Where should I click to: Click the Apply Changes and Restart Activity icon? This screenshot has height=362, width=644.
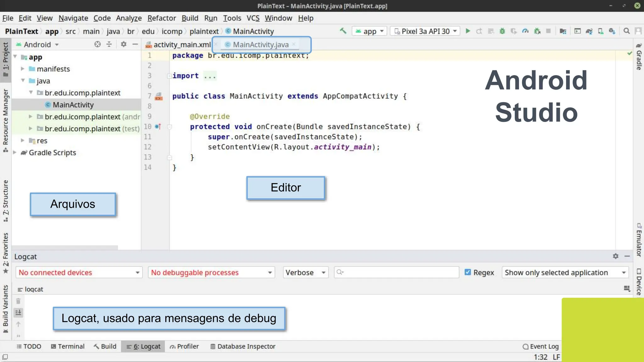point(479,31)
